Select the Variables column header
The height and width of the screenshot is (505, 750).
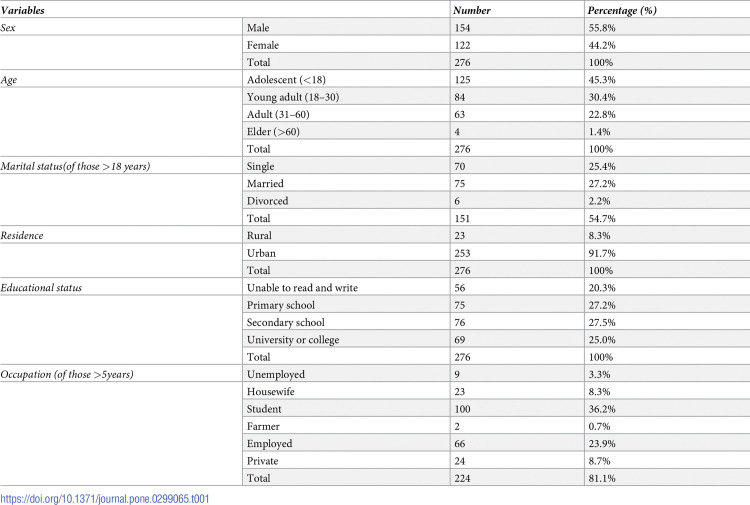coord(22,10)
